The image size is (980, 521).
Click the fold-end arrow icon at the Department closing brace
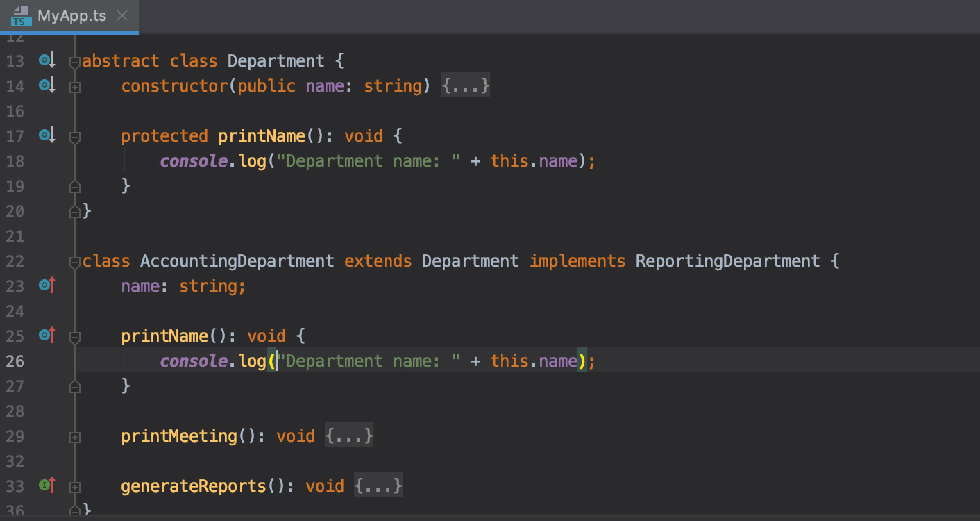74,211
